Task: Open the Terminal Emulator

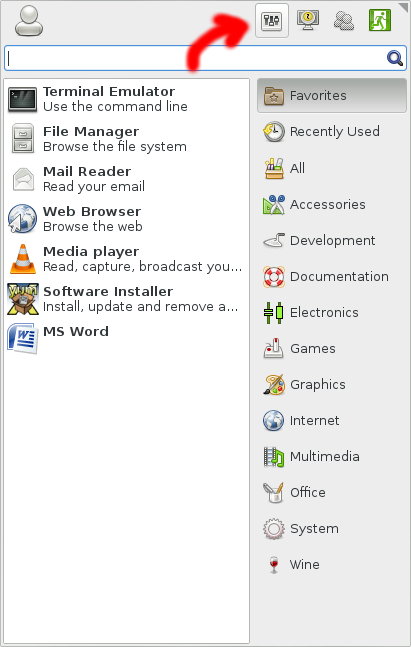Action: point(126,99)
